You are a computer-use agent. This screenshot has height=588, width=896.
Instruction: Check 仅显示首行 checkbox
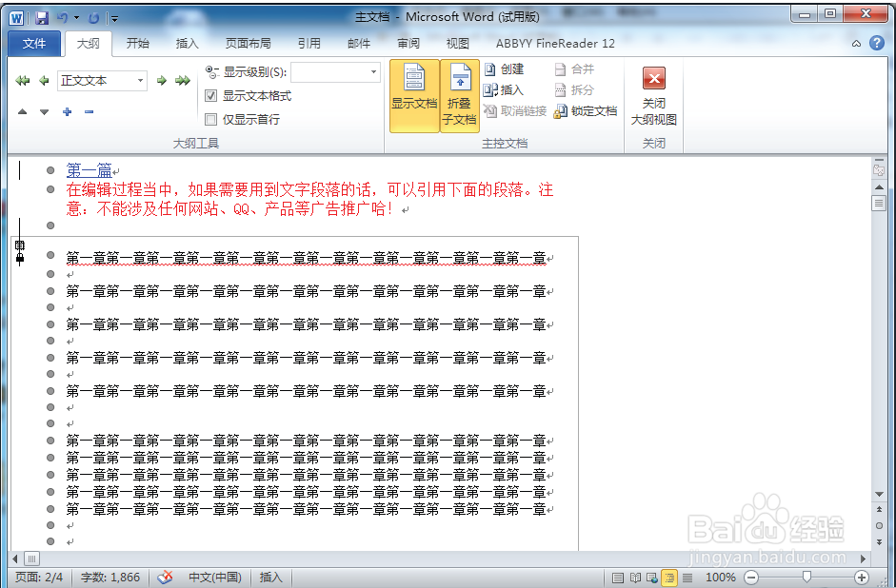(210, 119)
